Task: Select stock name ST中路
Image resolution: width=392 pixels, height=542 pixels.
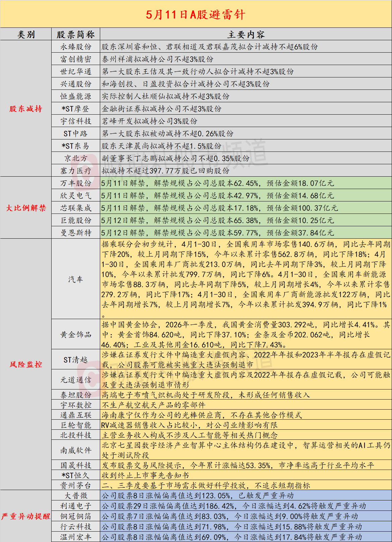Action: 76,134
